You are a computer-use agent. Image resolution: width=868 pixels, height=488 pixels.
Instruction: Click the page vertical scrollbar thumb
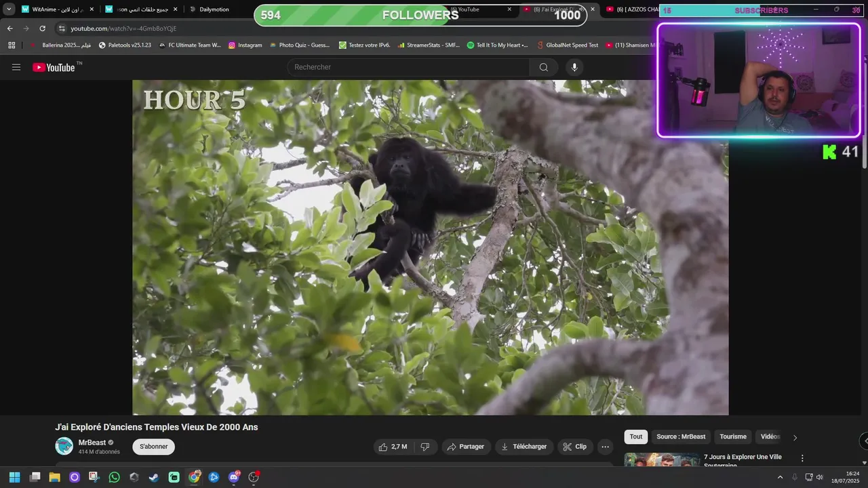[863, 151]
